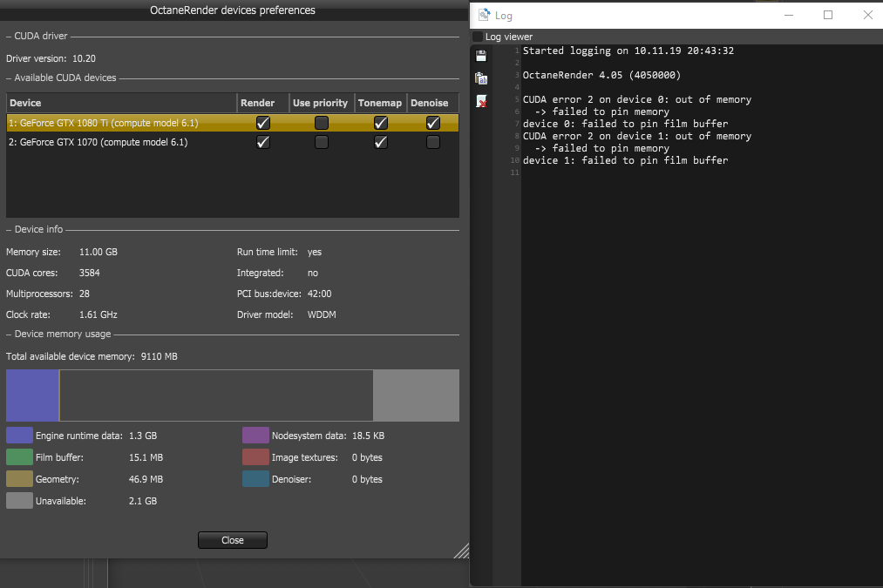
Task: Close the Log window with X
Action: pos(868,15)
